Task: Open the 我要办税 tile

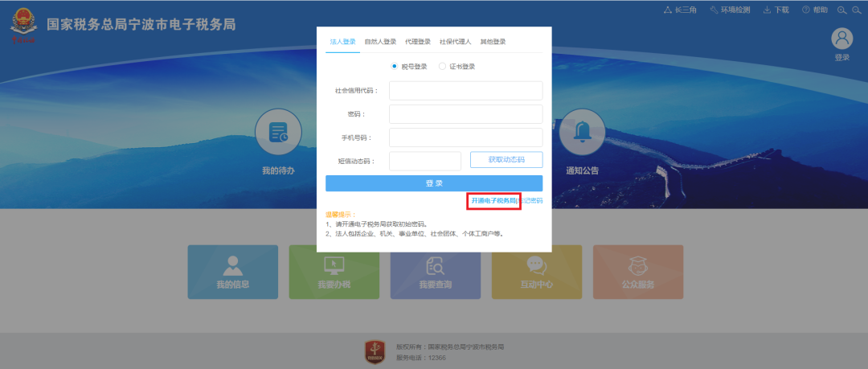Action: click(334, 272)
